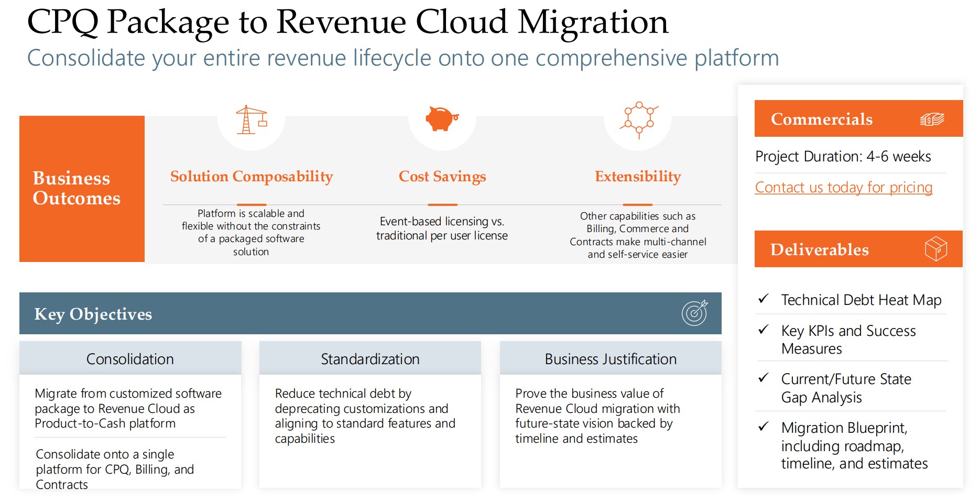This screenshot has width=980, height=503.
Task: Click the Cost Savings heading
Action: pyautogui.click(x=442, y=177)
